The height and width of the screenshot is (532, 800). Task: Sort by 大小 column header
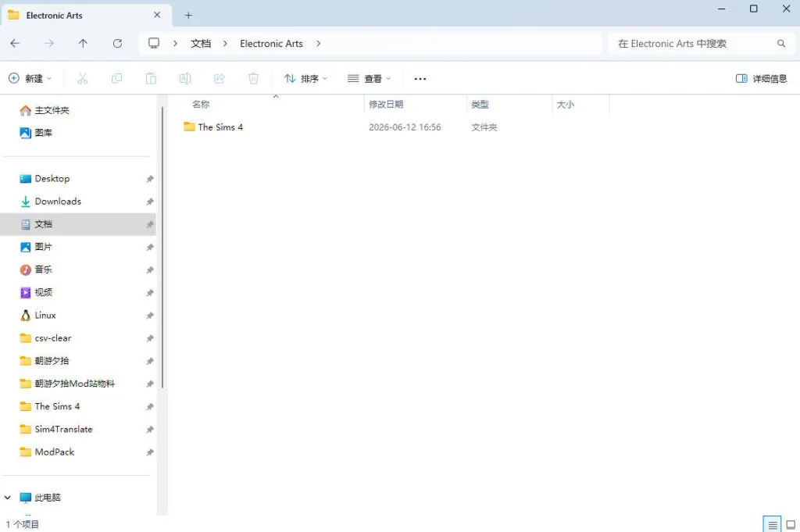[x=566, y=104]
